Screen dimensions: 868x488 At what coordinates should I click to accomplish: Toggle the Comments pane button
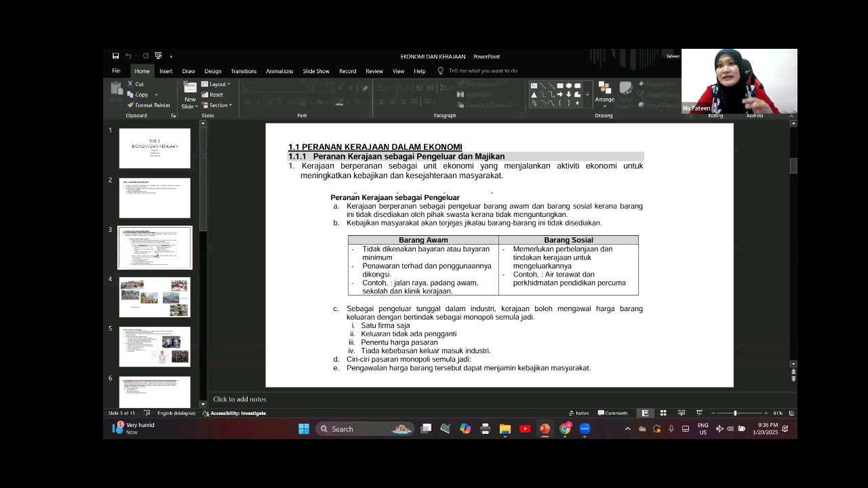pyautogui.click(x=613, y=413)
